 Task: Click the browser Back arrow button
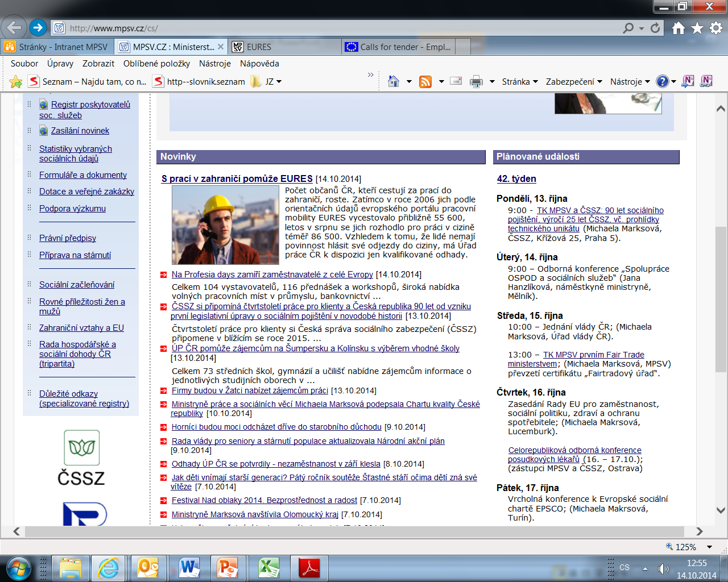(x=14, y=27)
